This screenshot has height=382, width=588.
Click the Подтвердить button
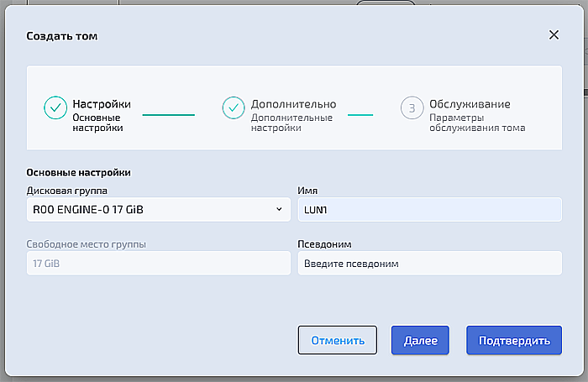pyautogui.click(x=514, y=340)
